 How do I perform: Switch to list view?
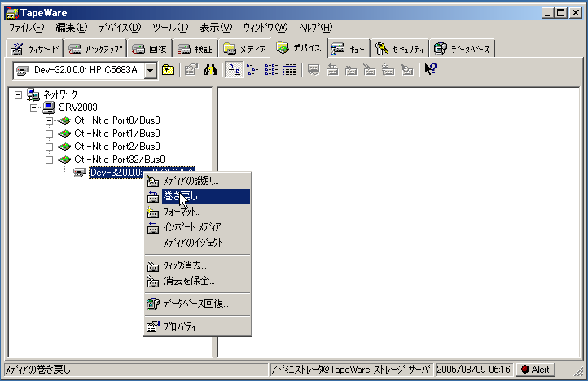[271, 70]
